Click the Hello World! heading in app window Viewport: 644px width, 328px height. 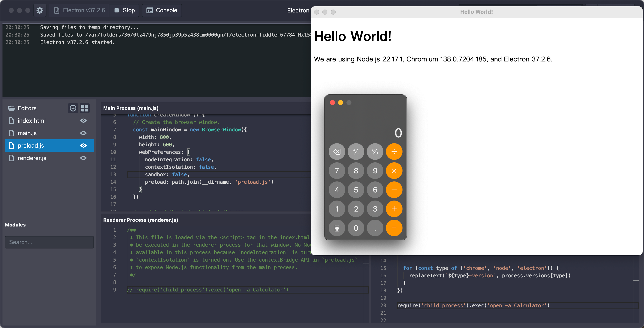(352, 36)
